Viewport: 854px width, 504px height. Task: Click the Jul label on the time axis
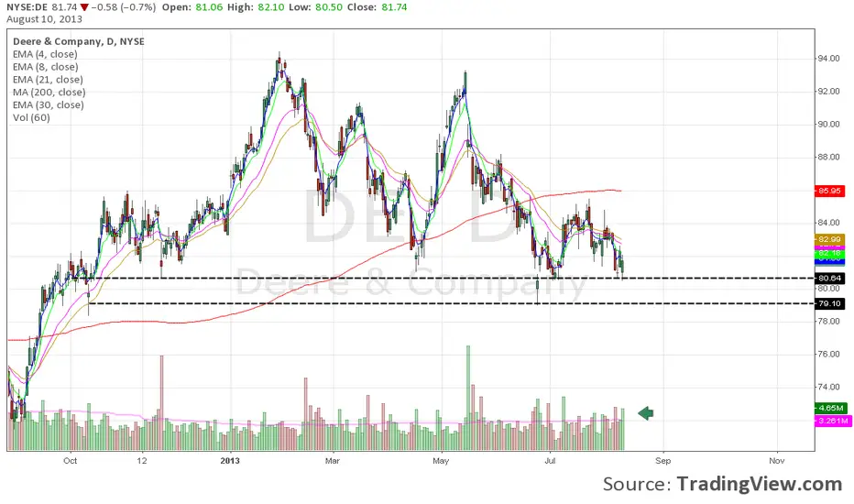[550, 460]
